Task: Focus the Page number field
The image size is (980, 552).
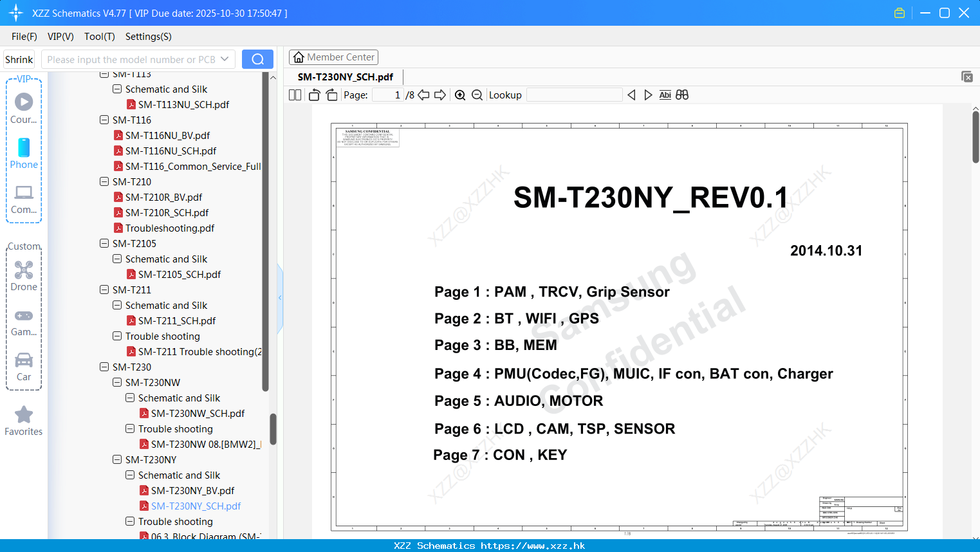Action: (388, 95)
